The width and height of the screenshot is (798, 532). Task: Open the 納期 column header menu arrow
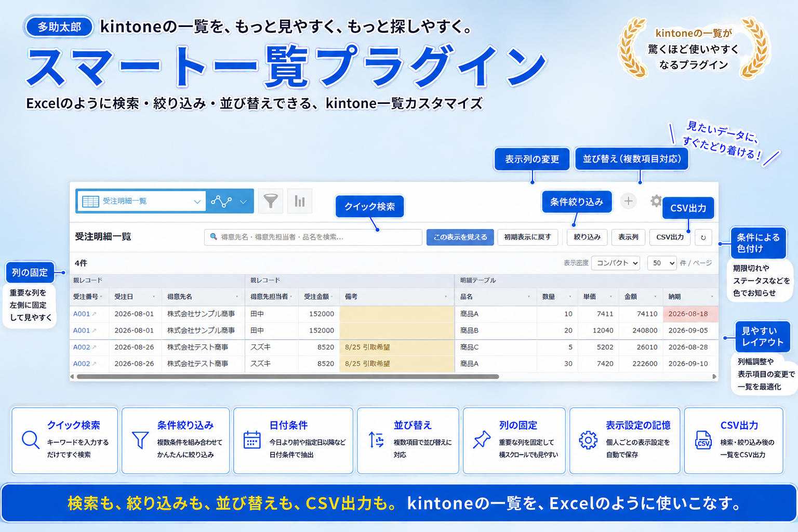712,297
